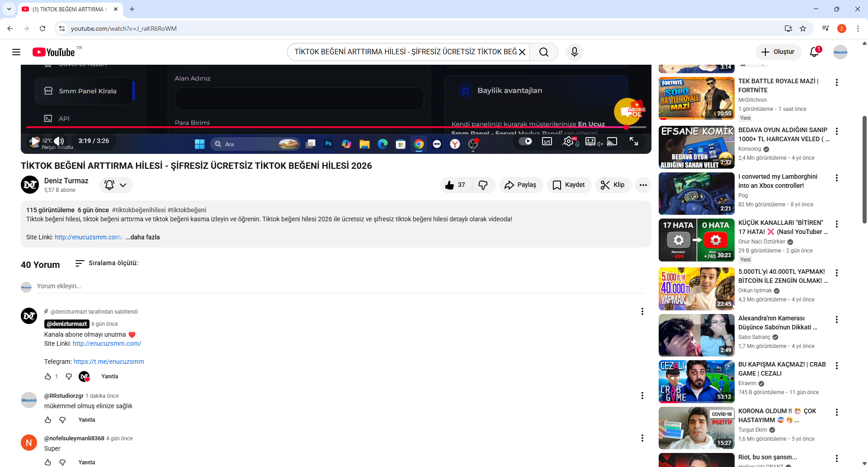Image resolution: width=868 pixels, height=467 pixels.
Task: Clear the YouTube search box text
Action: coord(522,52)
